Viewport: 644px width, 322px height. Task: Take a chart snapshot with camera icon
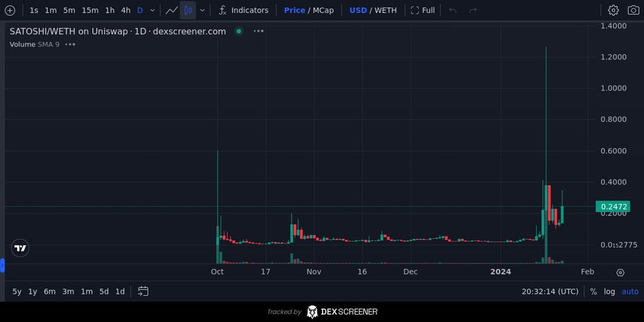[633, 10]
